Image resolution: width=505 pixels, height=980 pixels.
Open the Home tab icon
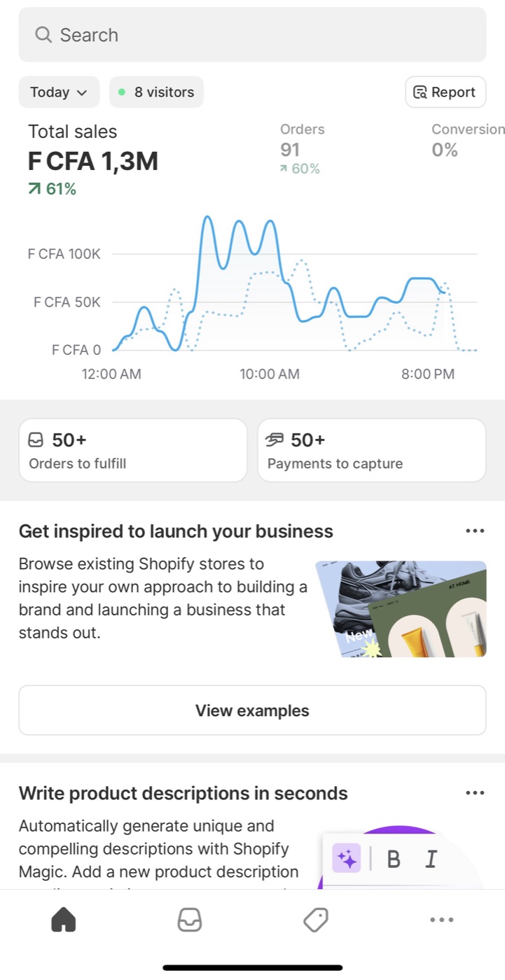point(63,920)
